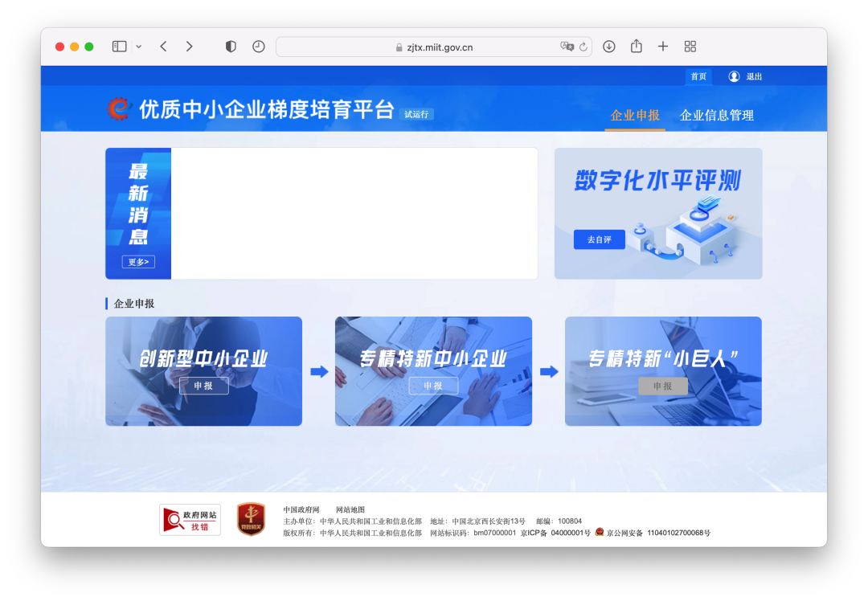Open the 专精特新"小巨人" card image

click(663, 370)
